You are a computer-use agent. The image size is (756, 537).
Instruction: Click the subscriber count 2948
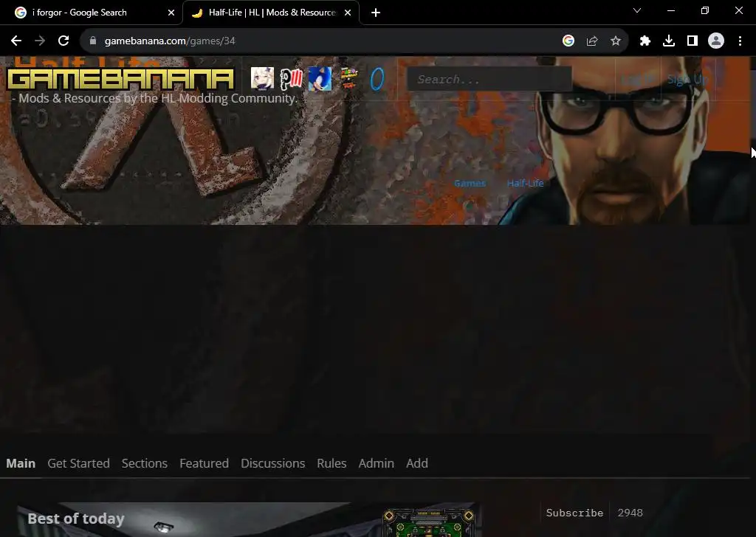coord(630,513)
